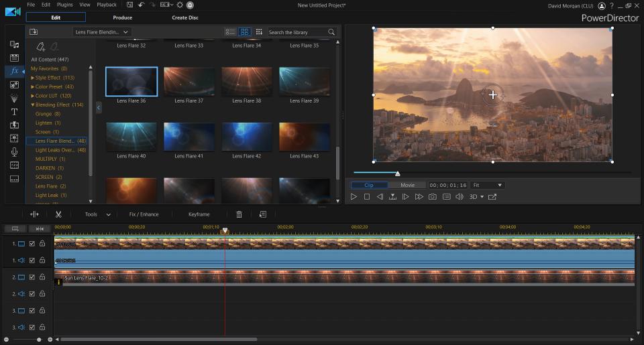Take a snapshot with camera icon
Image resolution: width=644 pixels, height=345 pixels.
click(x=433, y=197)
